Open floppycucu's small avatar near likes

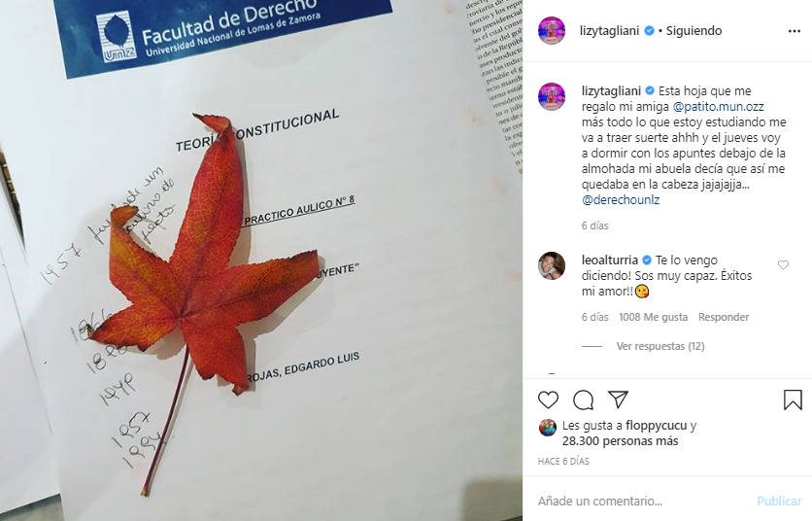click(548, 428)
